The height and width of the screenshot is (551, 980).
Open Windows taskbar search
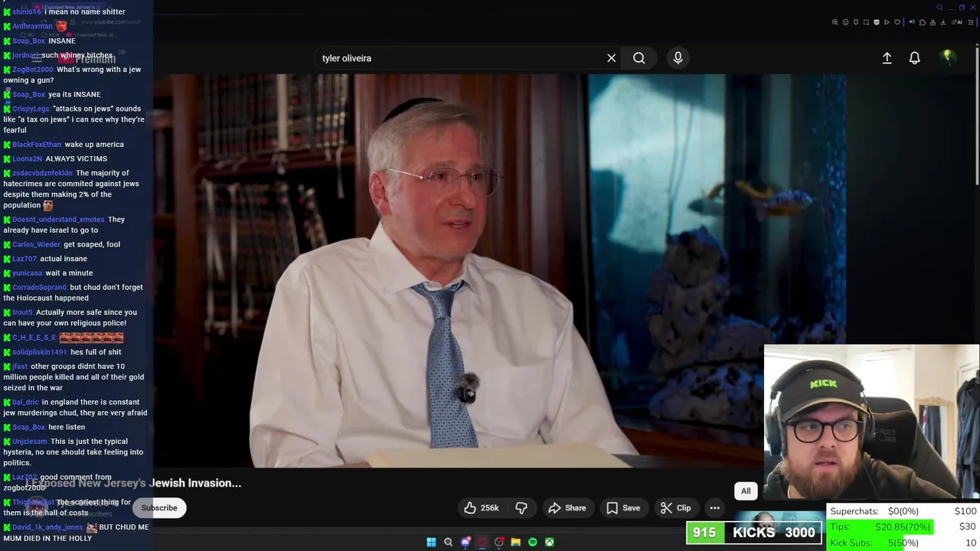click(448, 542)
